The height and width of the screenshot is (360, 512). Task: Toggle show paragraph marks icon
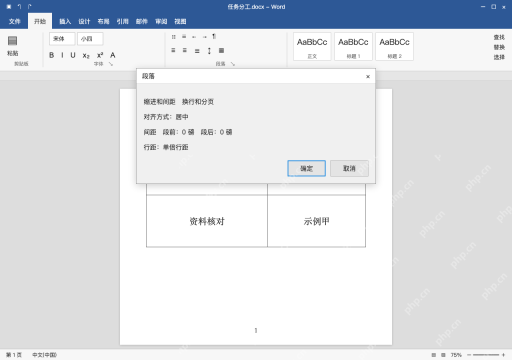click(x=214, y=36)
